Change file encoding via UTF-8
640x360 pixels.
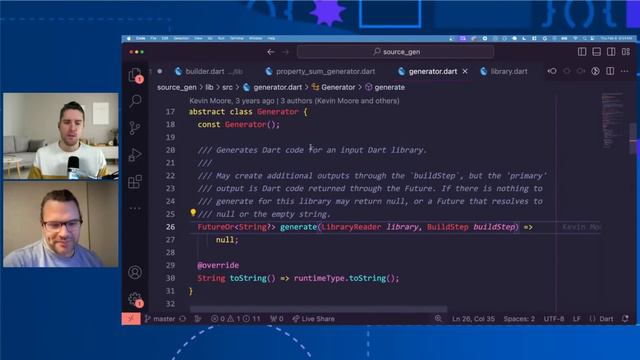[553, 319]
